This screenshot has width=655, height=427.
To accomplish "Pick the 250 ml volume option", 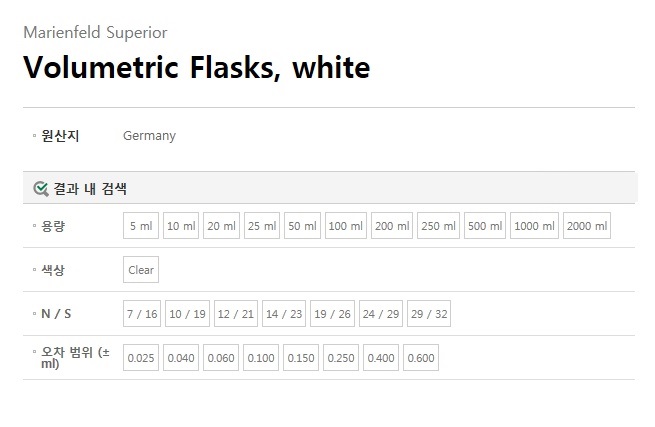I will pos(438,226).
